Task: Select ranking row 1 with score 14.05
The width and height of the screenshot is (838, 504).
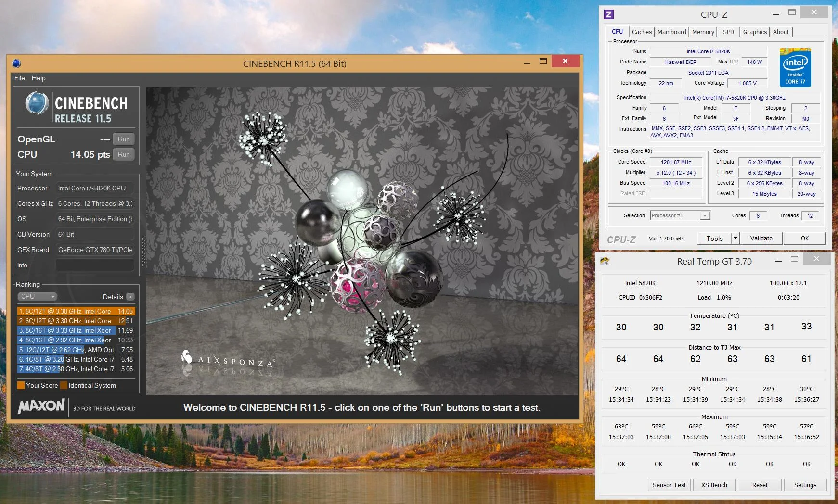Action: pyautogui.click(x=76, y=311)
